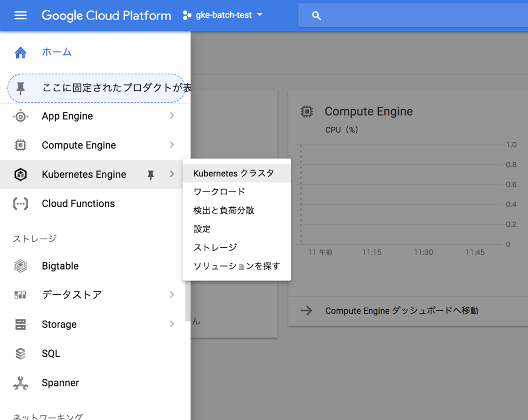Click the Home house icon

pyautogui.click(x=21, y=53)
